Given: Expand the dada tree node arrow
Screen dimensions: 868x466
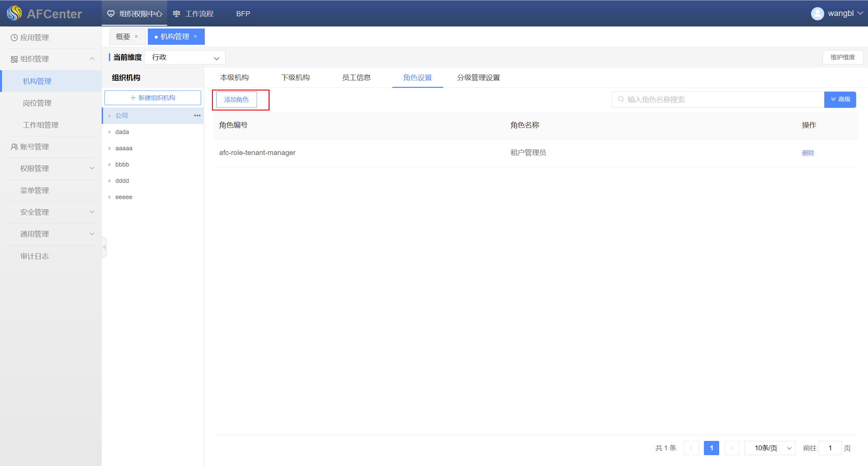Looking at the screenshot, I should [110, 132].
